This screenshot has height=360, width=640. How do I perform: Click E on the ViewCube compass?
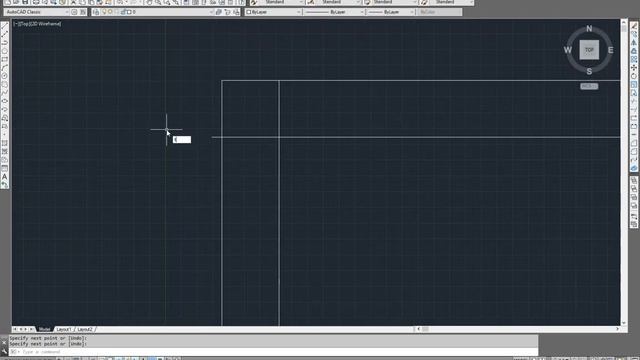pos(611,50)
